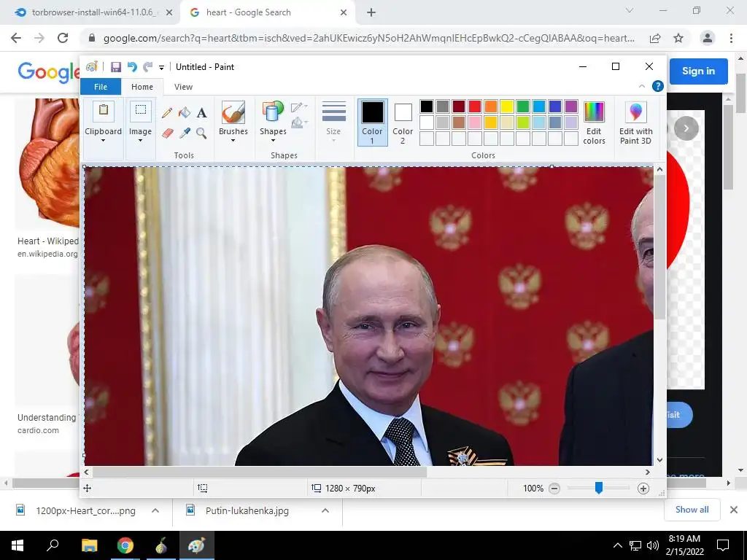Viewport: 747px width, 560px height.
Task: Pick the yellow palette color
Action: pos(507,106)
